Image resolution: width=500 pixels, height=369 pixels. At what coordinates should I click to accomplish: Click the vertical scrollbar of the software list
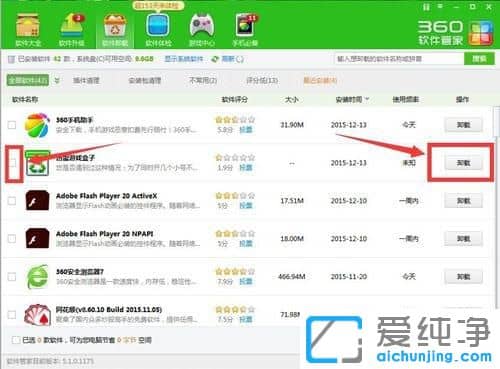pyautogui.click(x=496, y=121)
